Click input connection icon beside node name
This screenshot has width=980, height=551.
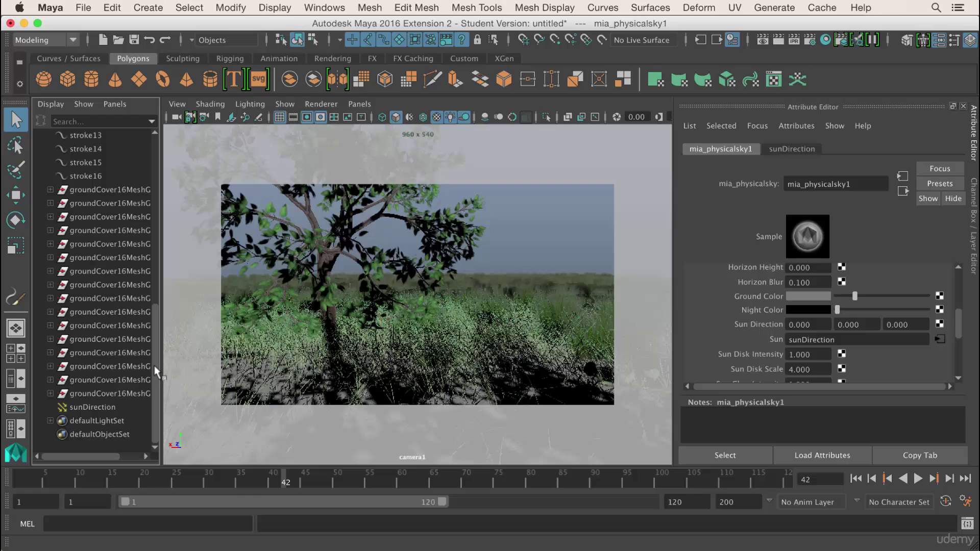click(x=903, y=176)
